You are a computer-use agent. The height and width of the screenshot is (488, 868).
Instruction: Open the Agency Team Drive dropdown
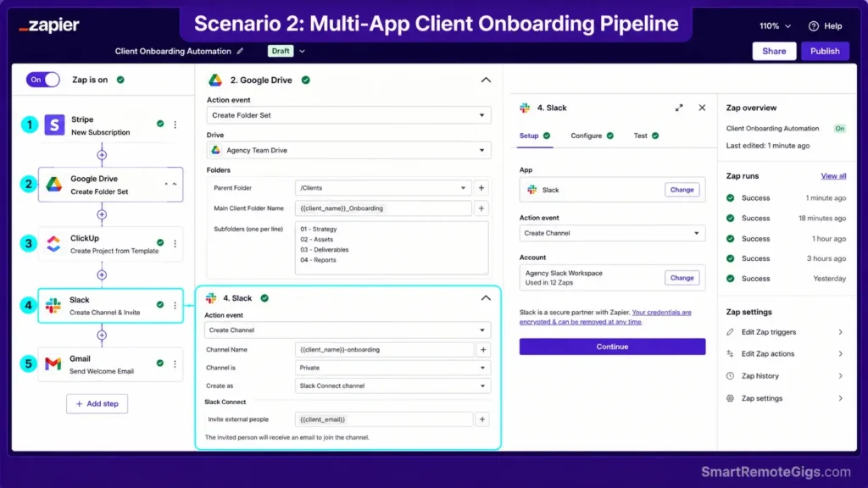[x=348, y=151]
